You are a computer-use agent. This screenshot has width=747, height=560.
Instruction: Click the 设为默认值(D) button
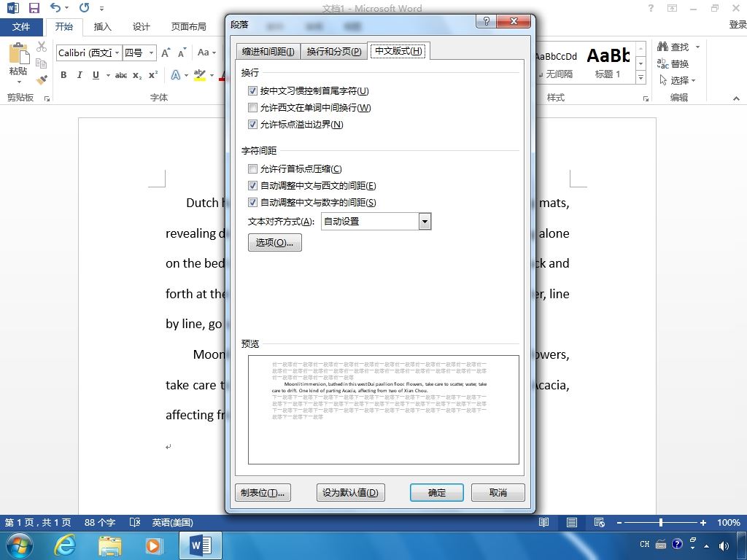point(350,492)
